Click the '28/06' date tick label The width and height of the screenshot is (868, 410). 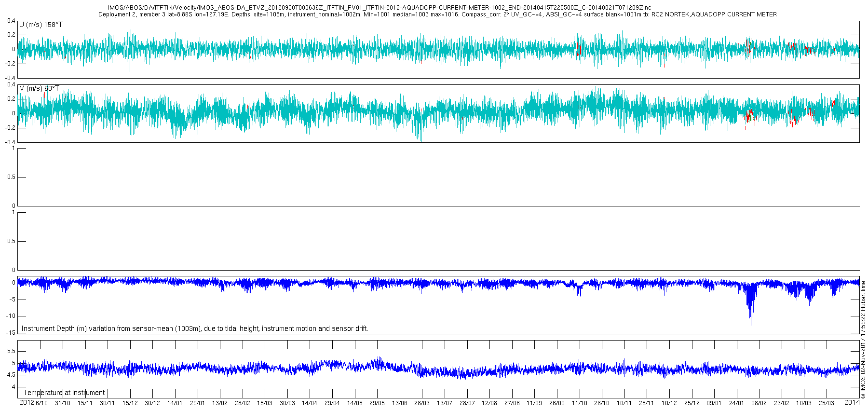pos(421,403)
